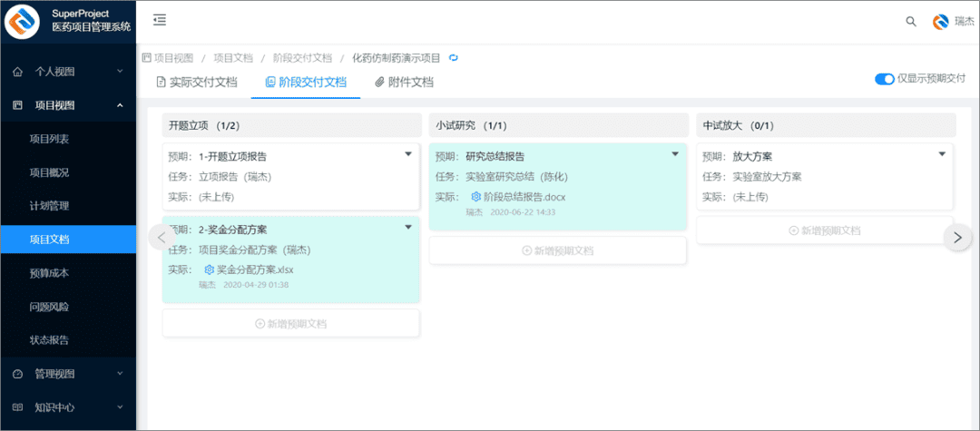Viewport: 980px width, 431px height.
Task: Open 状态报告 in the sidebar
Action: (x=68, y=340)
